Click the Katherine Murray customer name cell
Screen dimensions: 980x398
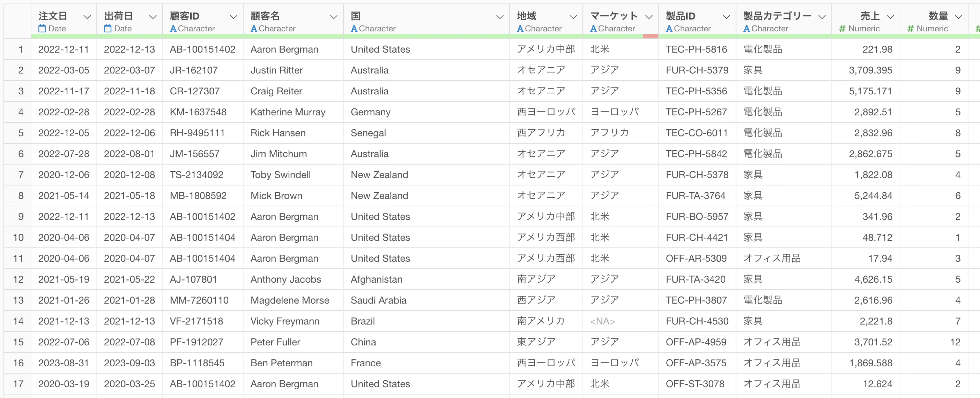(x=288, y=112)
